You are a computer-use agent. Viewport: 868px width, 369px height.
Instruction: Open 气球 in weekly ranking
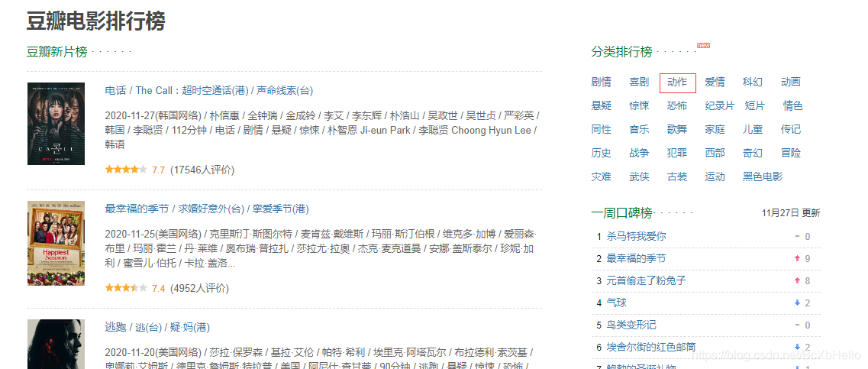(617, 303)
